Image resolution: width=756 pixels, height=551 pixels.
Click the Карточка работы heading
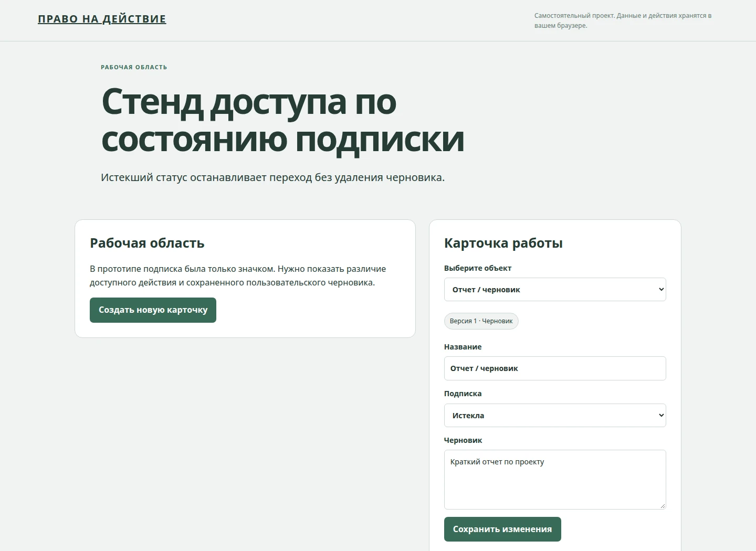click(503, 243)
